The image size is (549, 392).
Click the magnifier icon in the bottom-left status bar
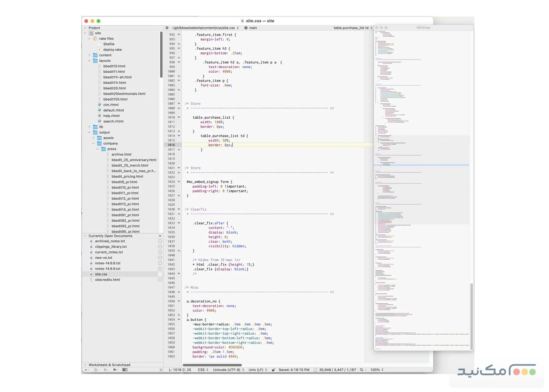coord(105,370)
